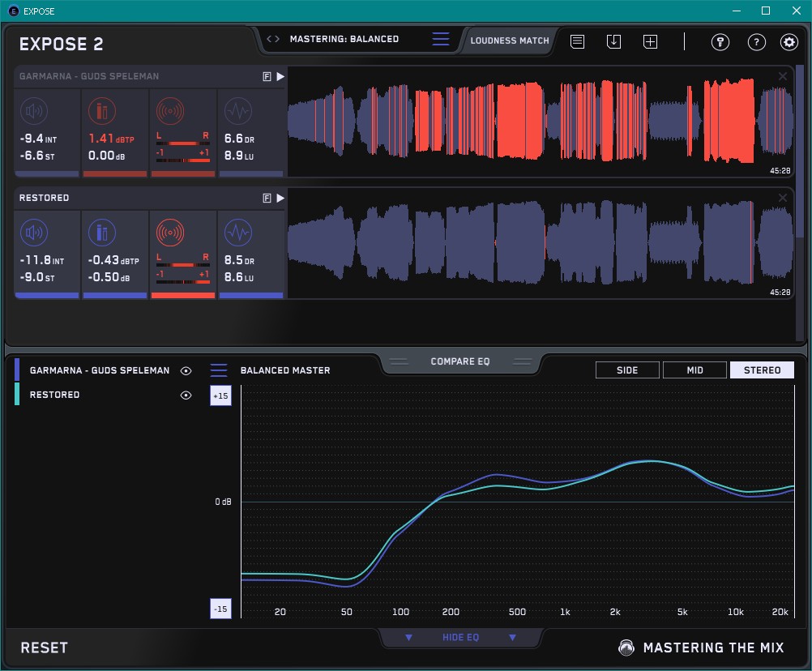Collapse the panel using Hide EQ
The height and width of the screenshot is (671, 812).
click(x=460, y=638)
